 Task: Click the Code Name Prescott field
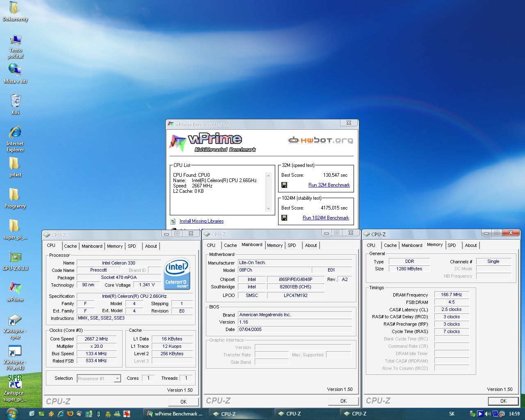(x=98, y=270)
